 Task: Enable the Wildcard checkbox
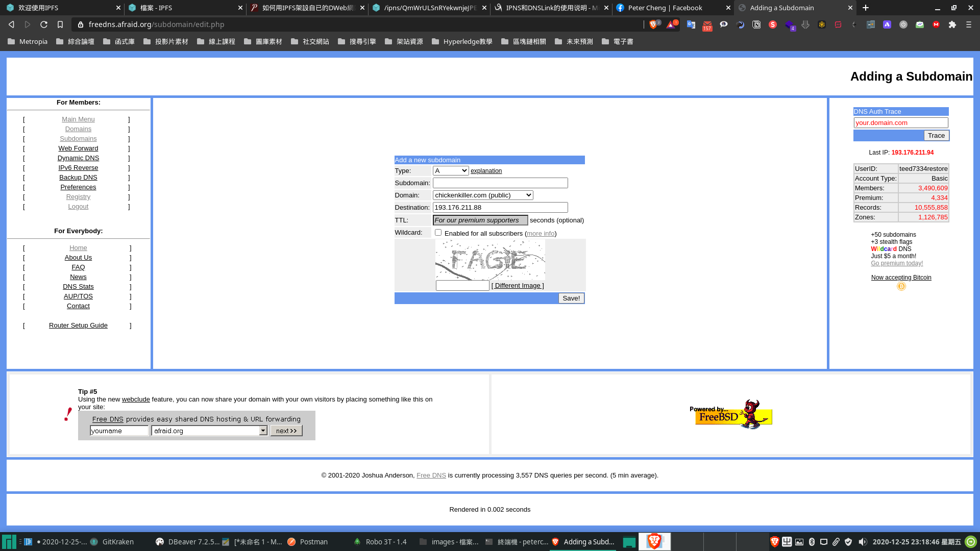tap(438, 233)
